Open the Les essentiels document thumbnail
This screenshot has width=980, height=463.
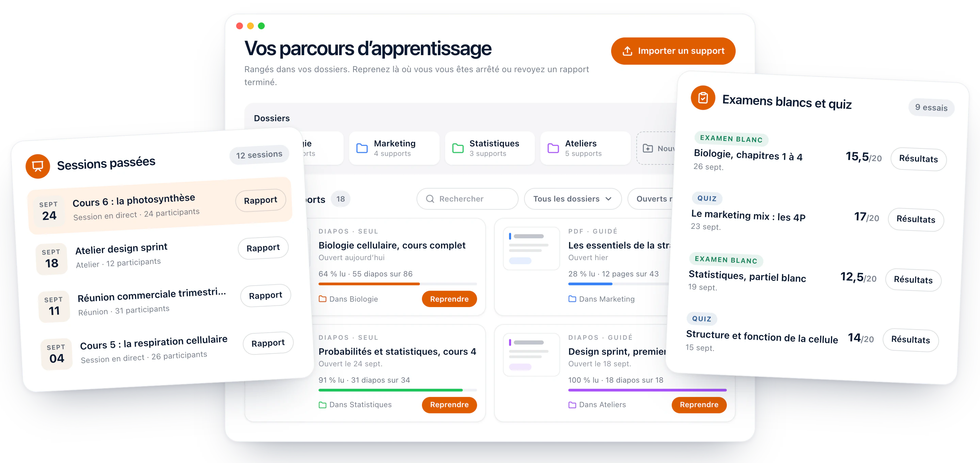coord(531,248)
